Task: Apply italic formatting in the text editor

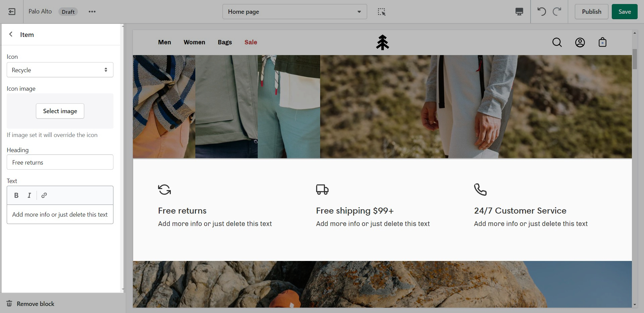Action: pyautogui.click(x=29, y=195)
